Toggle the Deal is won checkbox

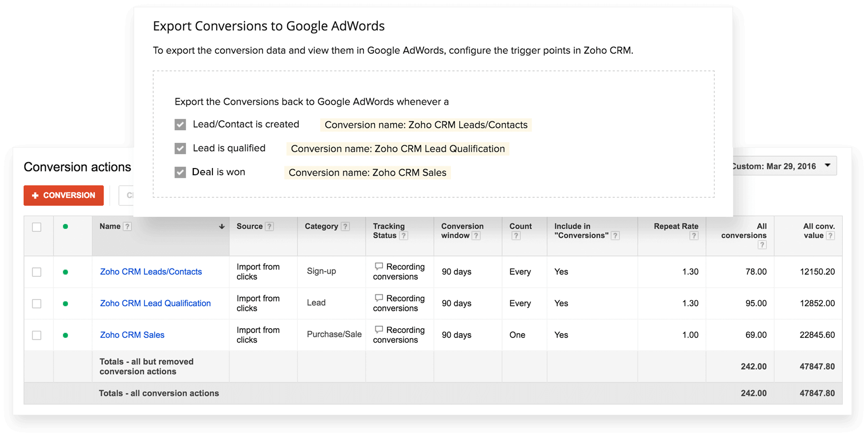pyautogui.click(x=180, y=172)
